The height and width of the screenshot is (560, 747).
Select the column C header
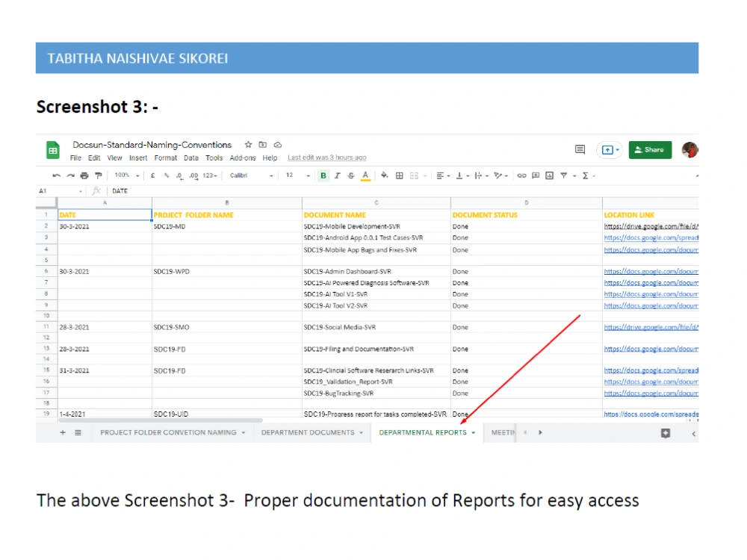[376, 203]
